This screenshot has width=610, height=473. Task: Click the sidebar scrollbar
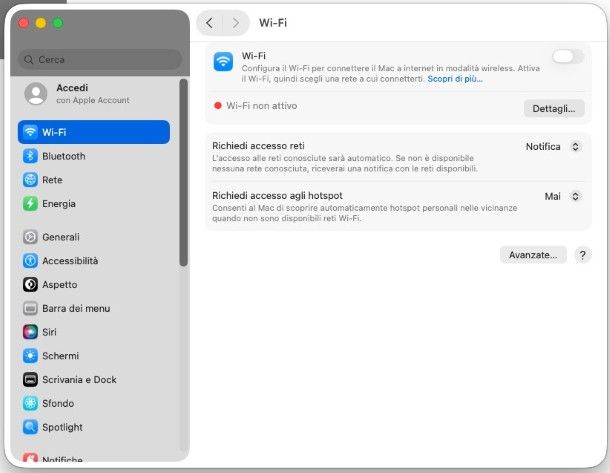coord(184,172)
